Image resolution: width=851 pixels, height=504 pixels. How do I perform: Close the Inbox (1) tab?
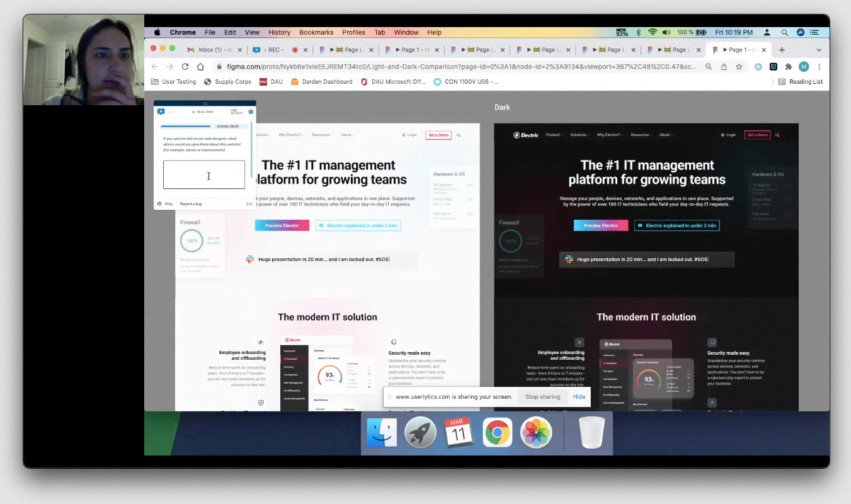241,50
